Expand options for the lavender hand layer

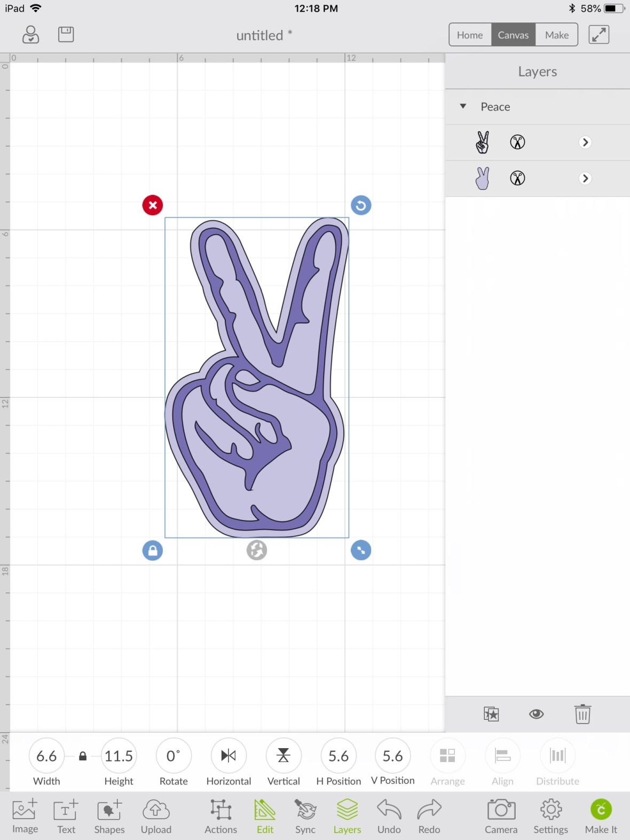585,178
